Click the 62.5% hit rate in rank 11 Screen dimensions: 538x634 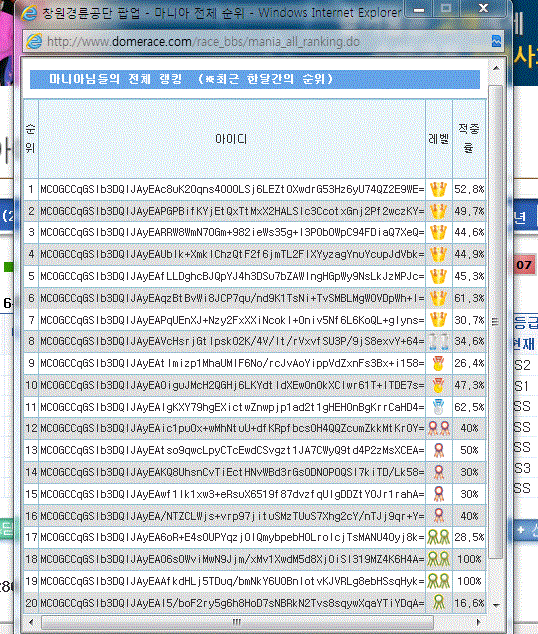(469, 407)
